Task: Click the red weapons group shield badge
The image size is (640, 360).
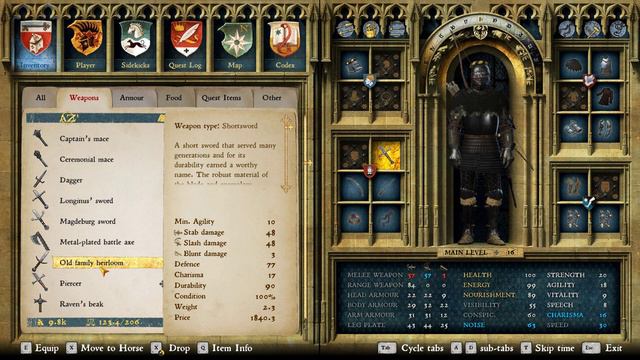Action: (x=370, y=171)
